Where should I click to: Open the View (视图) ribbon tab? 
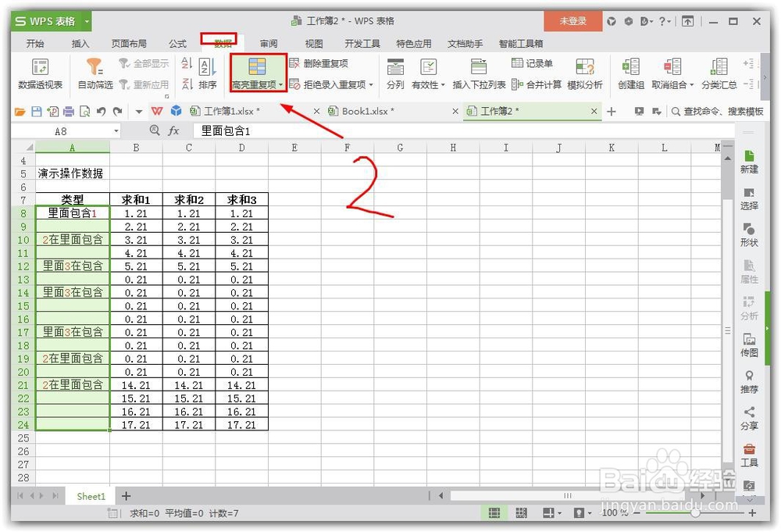314,44
